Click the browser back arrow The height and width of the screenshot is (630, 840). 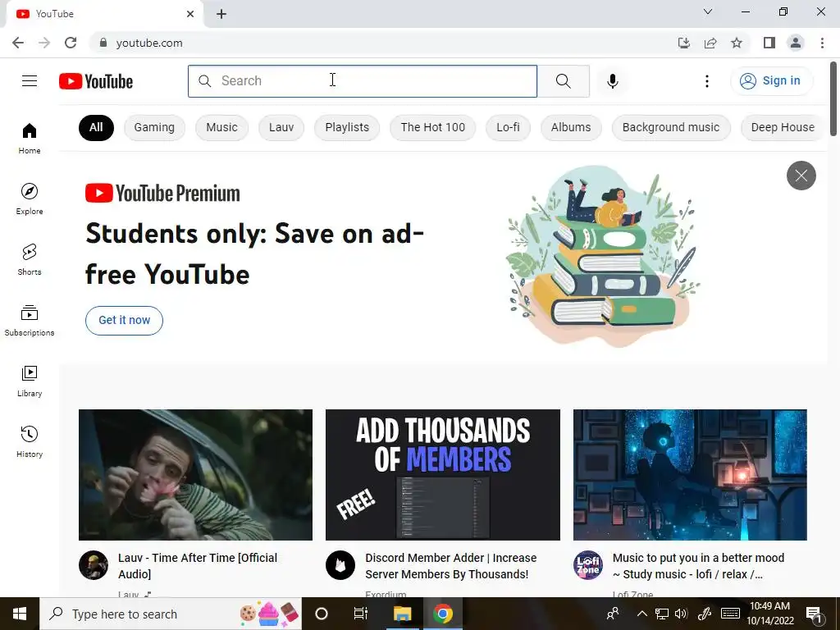click(x=18, y=43)
